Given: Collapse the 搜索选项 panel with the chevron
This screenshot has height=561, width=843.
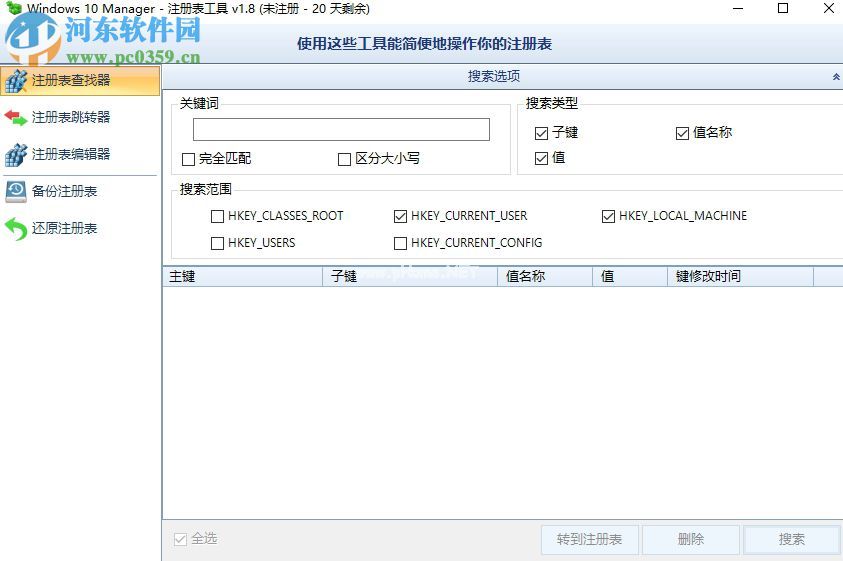Looking at the screenshot, I should tap(836, 77).
